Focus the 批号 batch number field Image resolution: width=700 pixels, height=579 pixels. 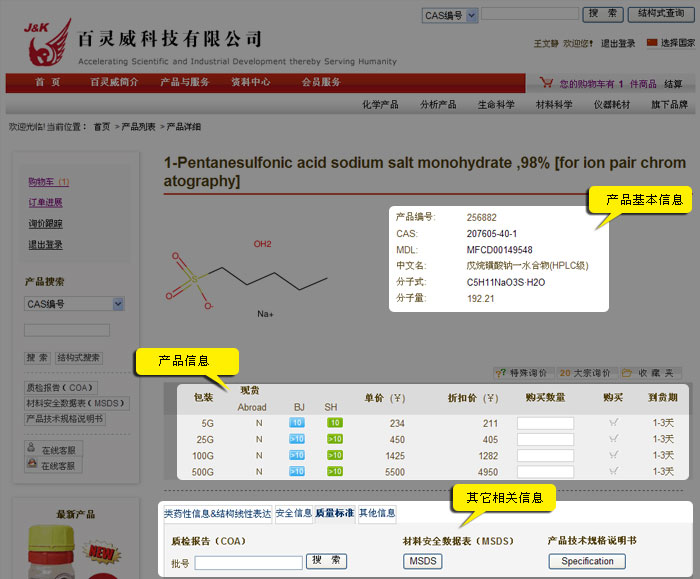pyautogui.click(x=249, y=562)
